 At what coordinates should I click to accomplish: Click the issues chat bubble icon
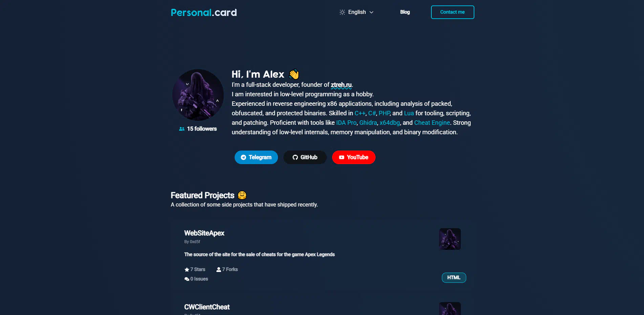tap(187, 279)
